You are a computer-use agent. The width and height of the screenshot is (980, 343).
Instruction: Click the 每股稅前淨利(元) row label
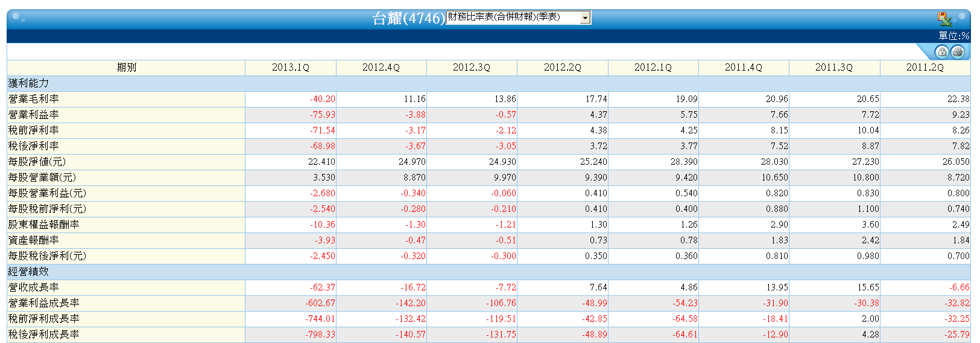[47, 209]
